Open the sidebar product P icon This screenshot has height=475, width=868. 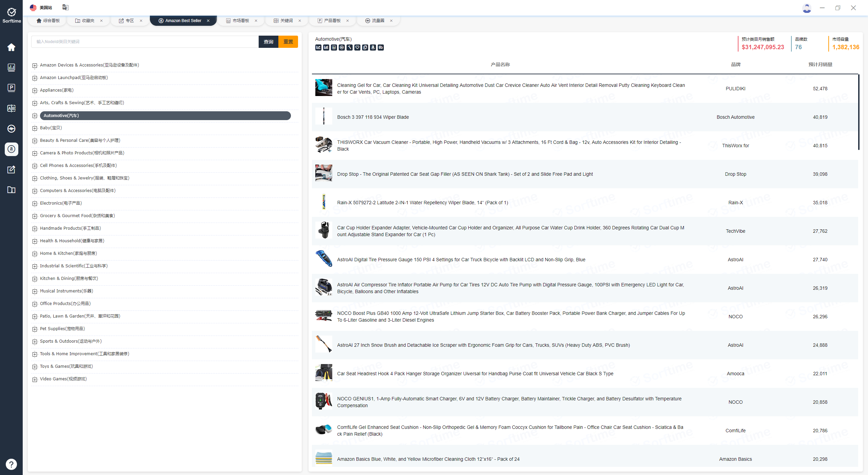point(11,88)
